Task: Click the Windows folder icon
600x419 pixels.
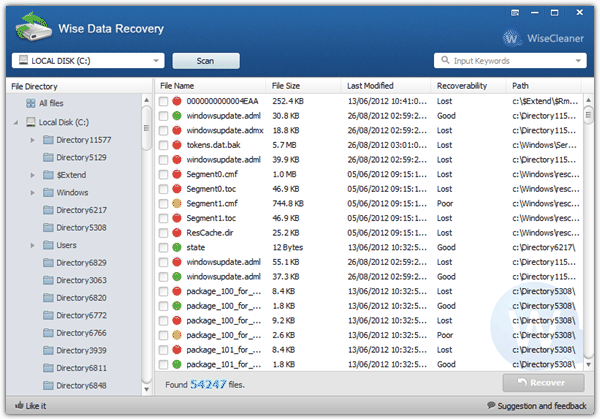Action: click(x=48, y=192)
